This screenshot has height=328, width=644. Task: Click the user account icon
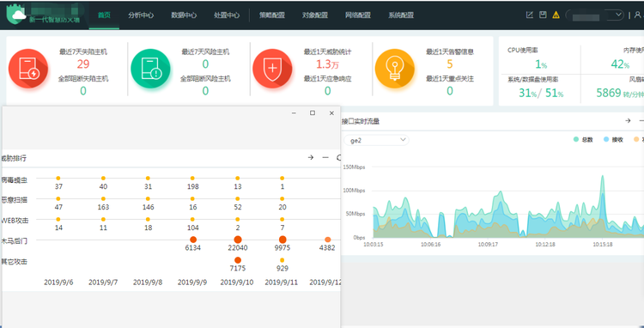[637, 15]
